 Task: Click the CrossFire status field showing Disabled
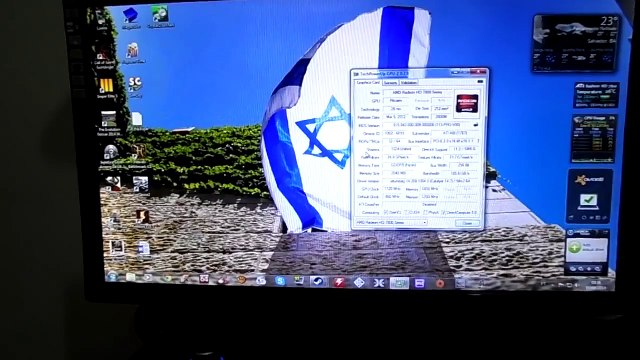click(429, 204)
